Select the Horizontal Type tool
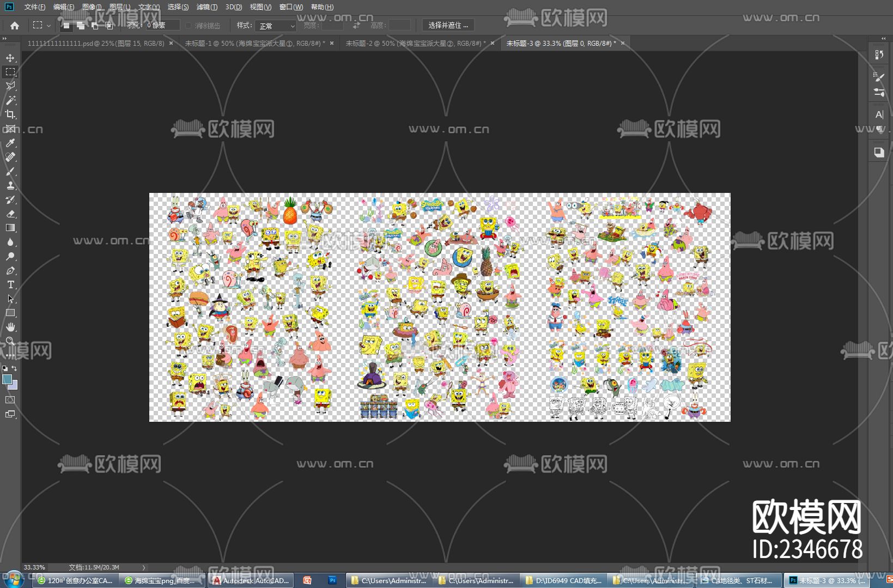This screenshot has height=588, width=893. pos(10,284)
